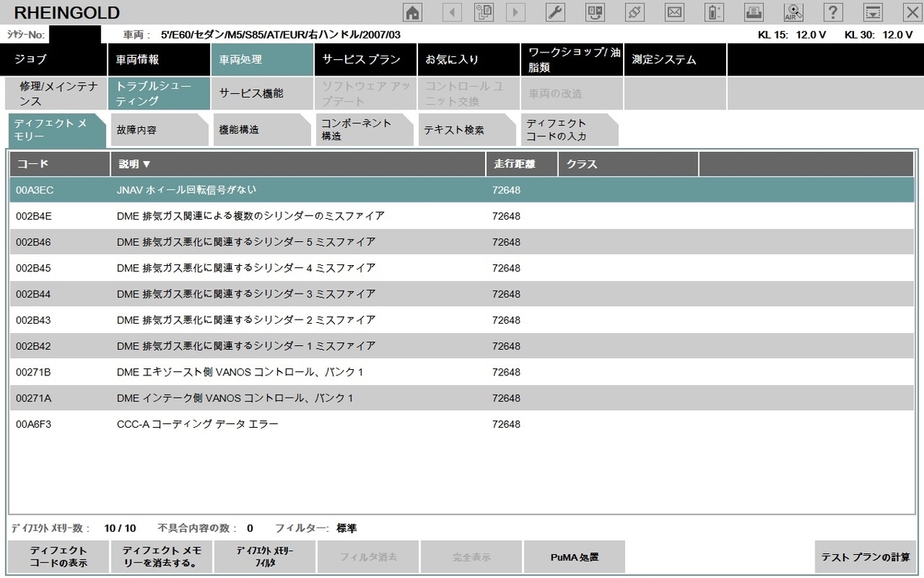Open the printer icon
The image size is (924, 578).
coord(755,12)
